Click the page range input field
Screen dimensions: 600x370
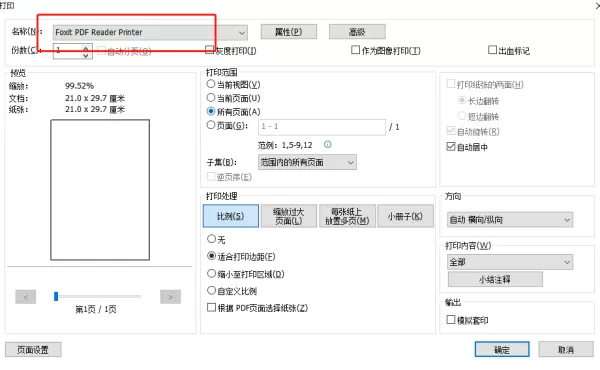pos(322,127)
